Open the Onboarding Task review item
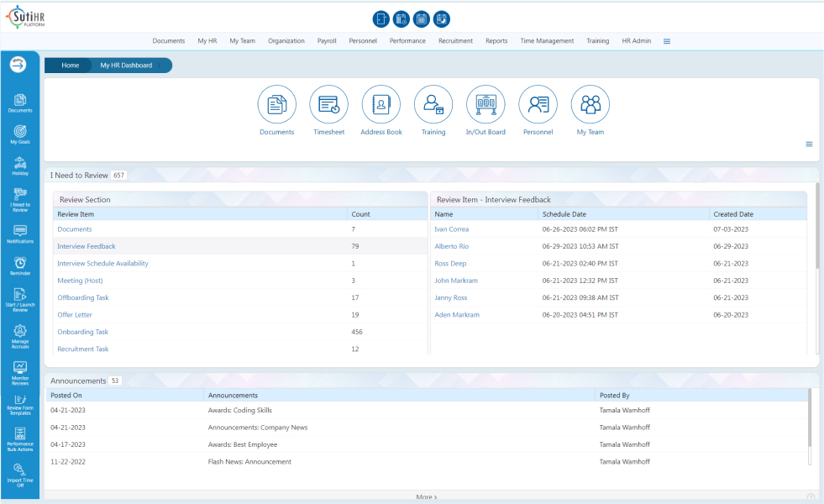 tap(82, 332)
